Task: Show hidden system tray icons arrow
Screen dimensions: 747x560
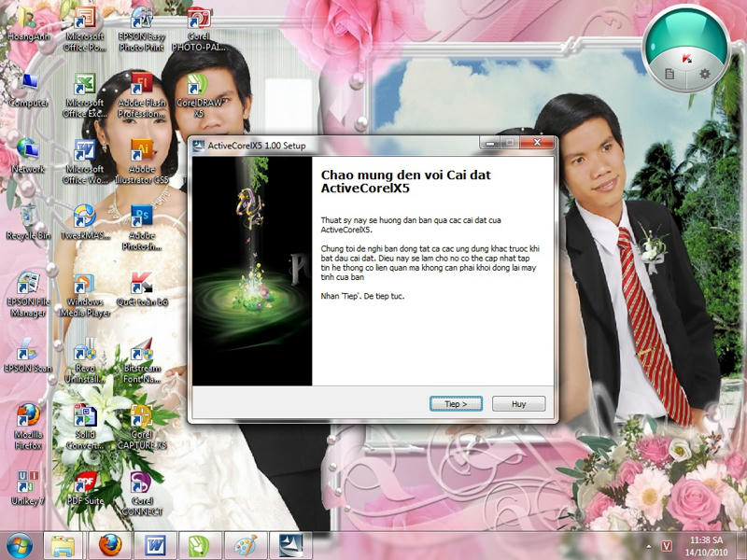Action: [648, 545]
